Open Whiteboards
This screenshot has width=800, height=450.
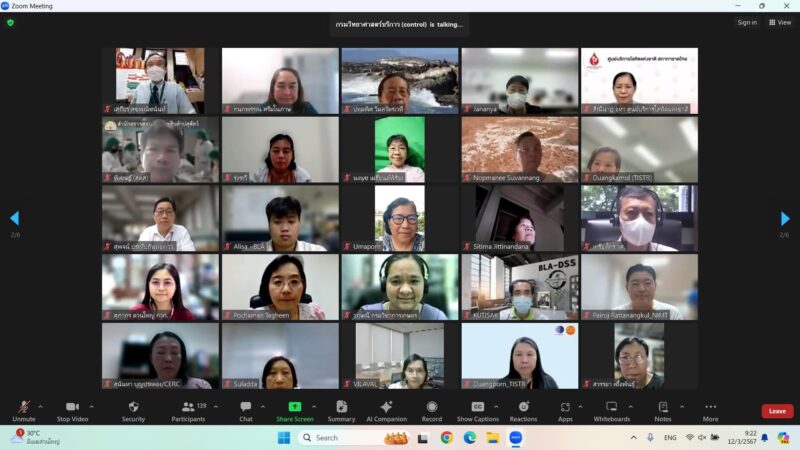[x=612, y=411]
